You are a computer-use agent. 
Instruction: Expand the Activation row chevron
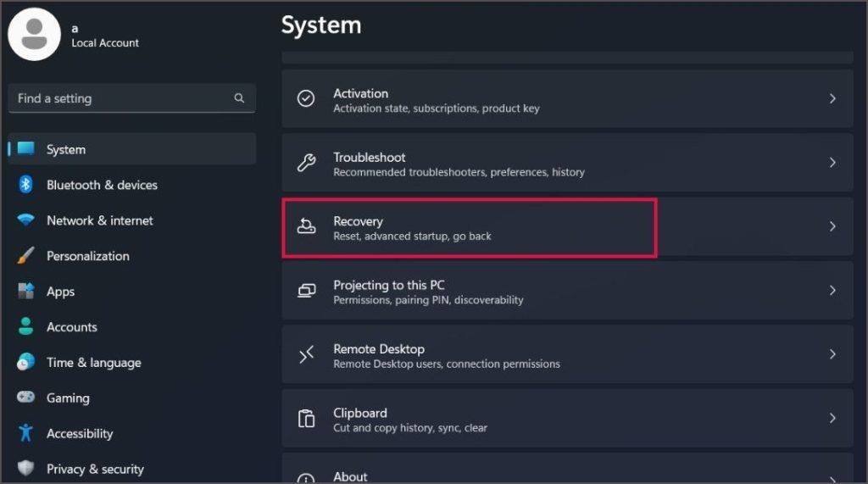[832, 98]
